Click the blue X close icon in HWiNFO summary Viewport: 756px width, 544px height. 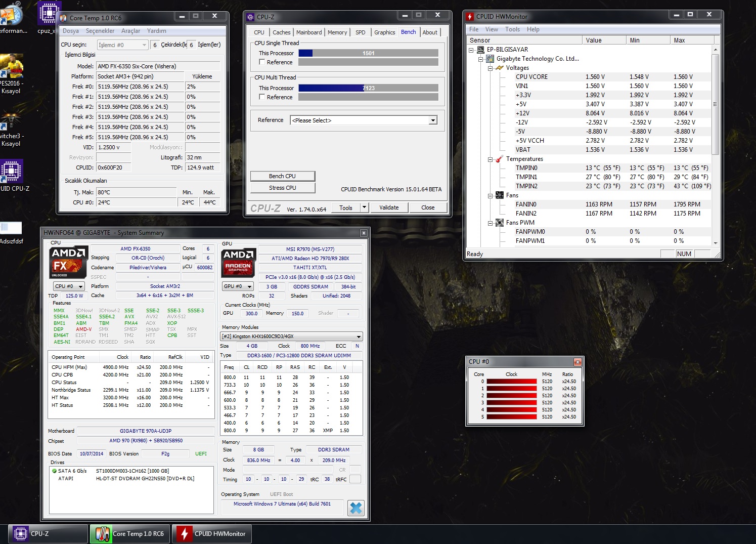tap(356, 508)
